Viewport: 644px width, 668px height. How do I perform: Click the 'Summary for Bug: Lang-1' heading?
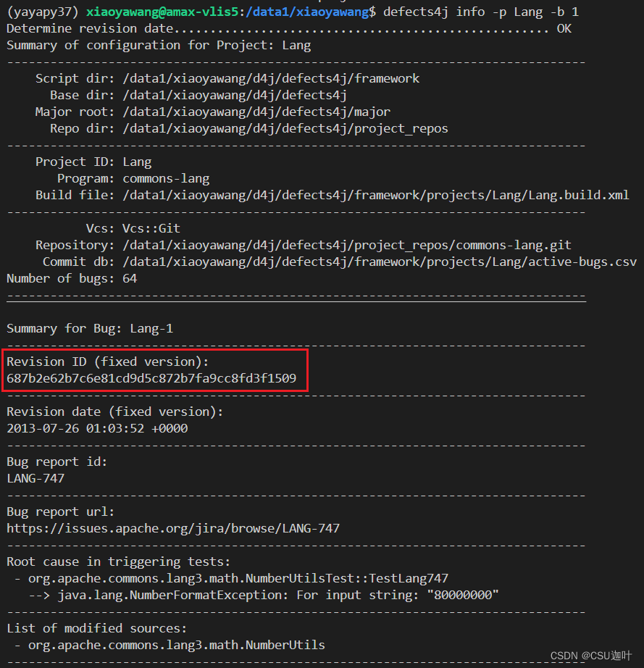[90, 328]
